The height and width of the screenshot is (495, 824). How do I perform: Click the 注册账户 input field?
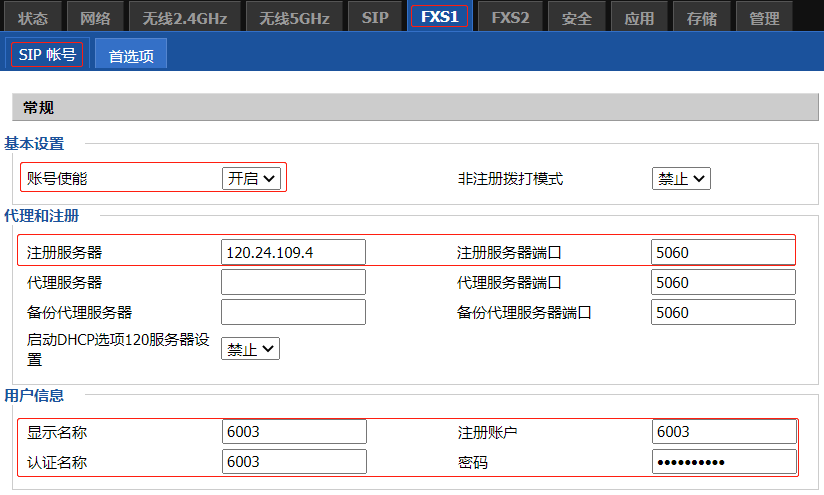(x=723, y=432)
